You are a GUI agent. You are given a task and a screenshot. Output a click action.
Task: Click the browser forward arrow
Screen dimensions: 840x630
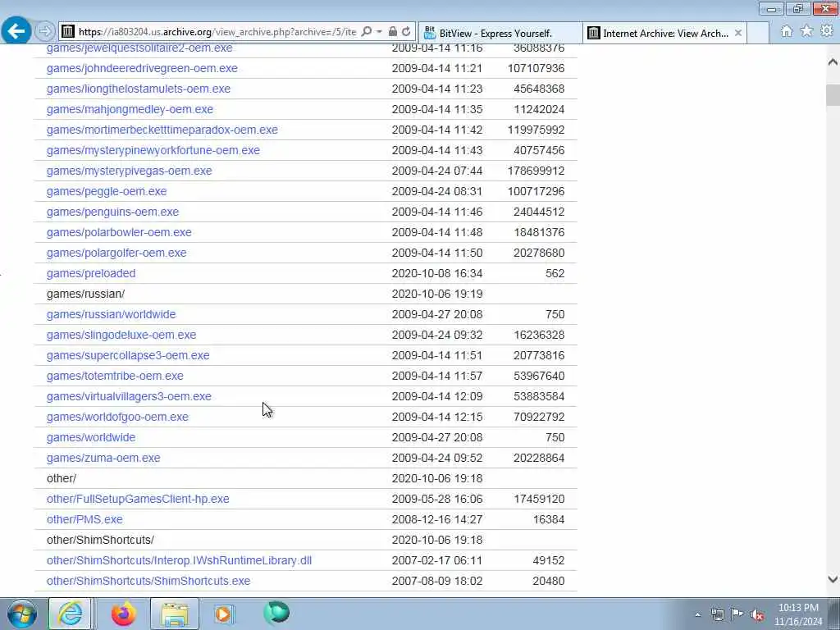click(45, 32)
